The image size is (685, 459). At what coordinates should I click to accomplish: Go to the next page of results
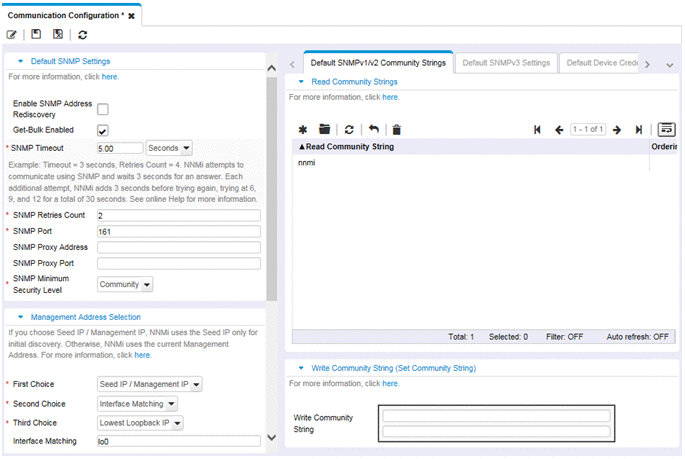pos(617,130)
